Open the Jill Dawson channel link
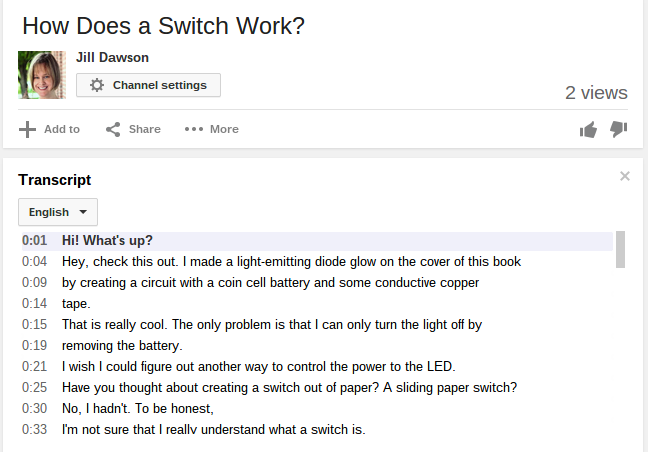 tap(112, 57)
